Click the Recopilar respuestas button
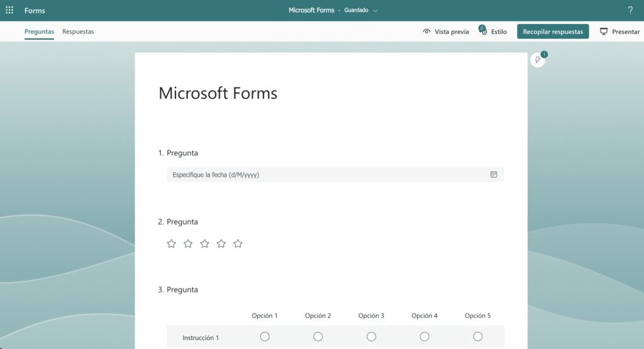The image size is (644, 349). point(553,31)
